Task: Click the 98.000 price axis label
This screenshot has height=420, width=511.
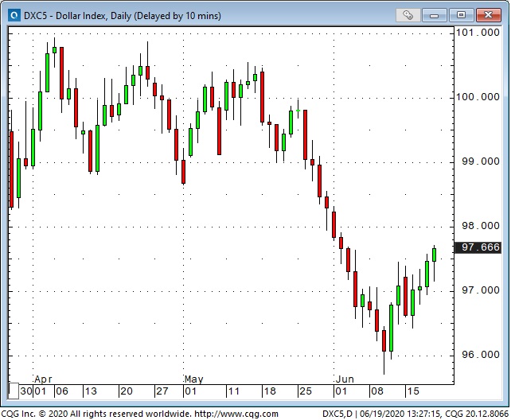Action: 481,226
